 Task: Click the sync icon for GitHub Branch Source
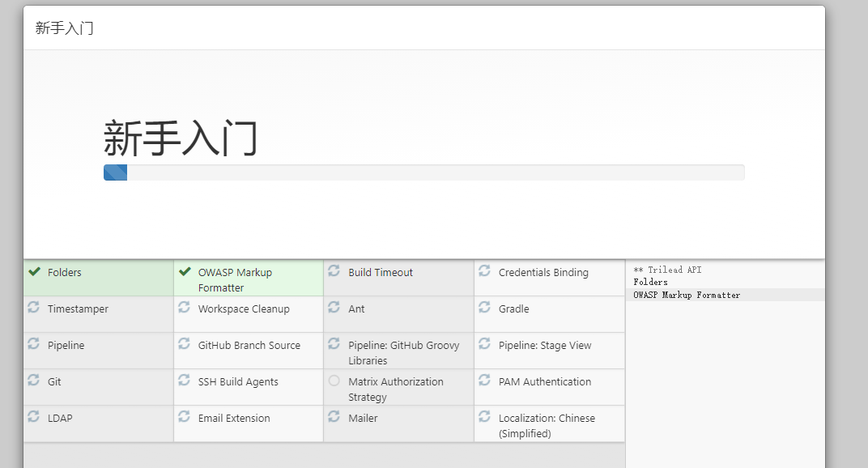185,344
